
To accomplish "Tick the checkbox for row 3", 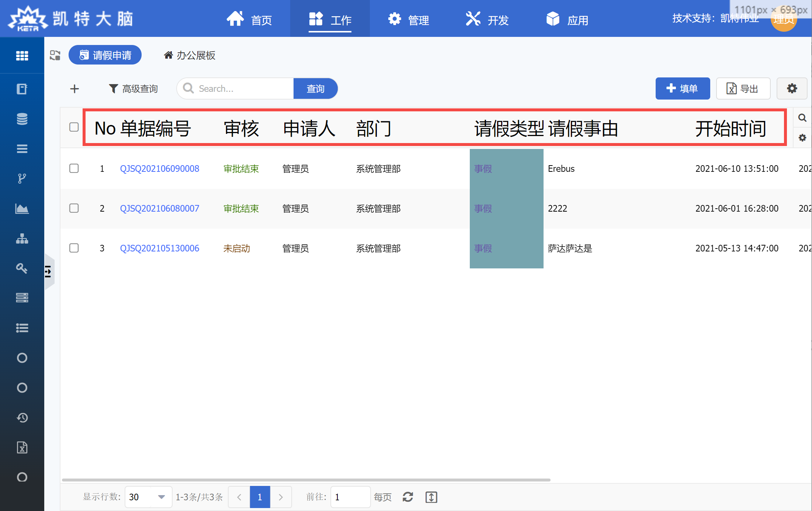I will click(74, 248).
